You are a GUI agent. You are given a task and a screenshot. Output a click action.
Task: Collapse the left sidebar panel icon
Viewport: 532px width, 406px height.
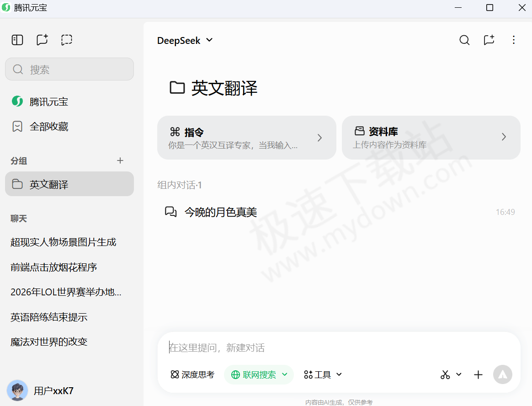(17, 40)
